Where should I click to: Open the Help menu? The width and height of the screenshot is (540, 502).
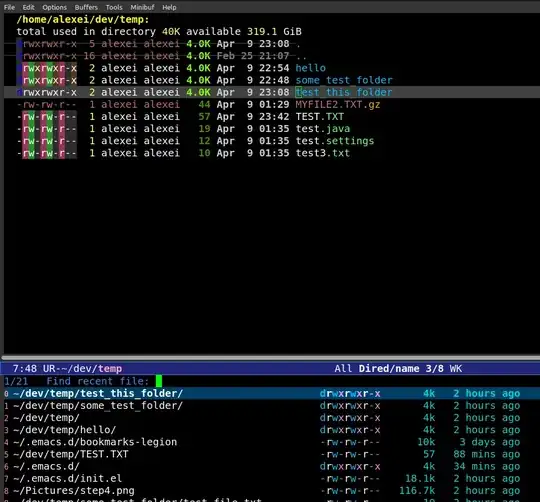pyautogui.click(x=169, y=7)
